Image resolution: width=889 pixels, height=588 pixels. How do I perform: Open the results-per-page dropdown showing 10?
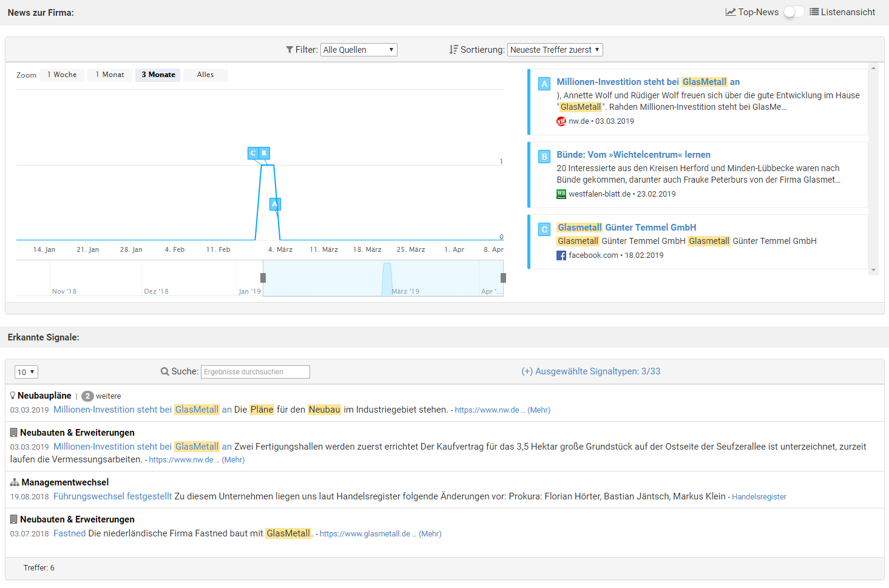pos(26,372)
